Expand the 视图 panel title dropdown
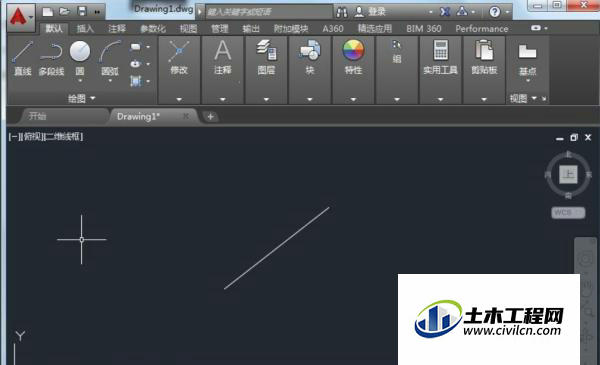 (x=523, y=99)
